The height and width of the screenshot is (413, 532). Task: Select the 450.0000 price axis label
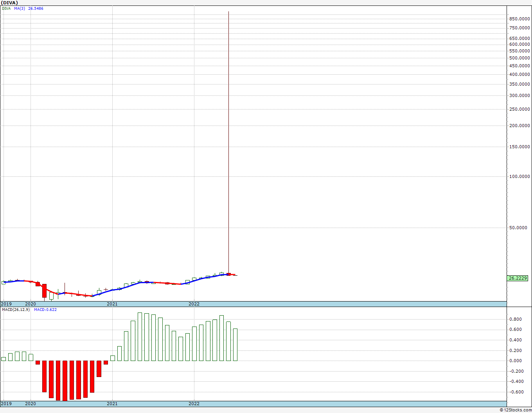520,66
